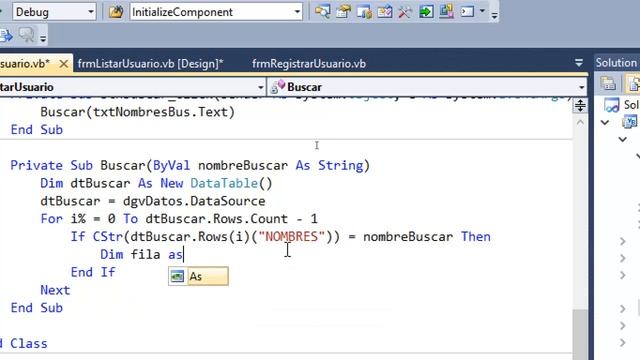Click dgvDatos.DataSource in the code
The image size is (640, 360).
(194, 201)
